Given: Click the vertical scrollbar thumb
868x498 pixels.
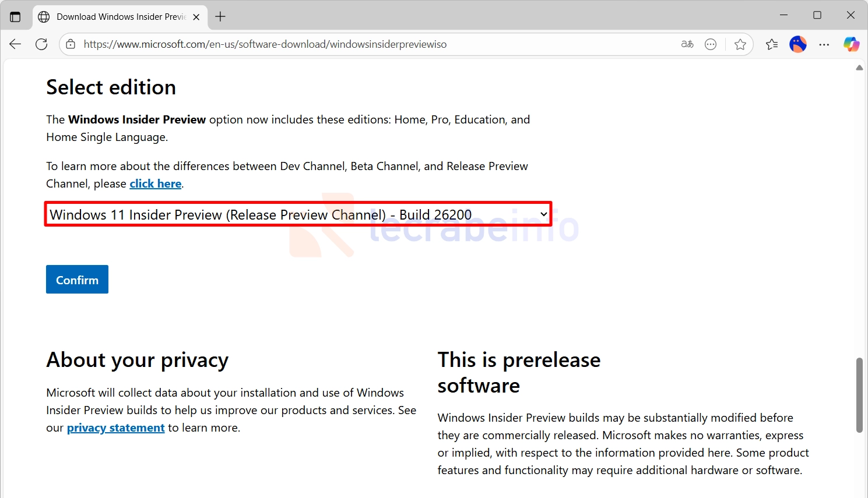Looking at the screenshot, I should (859, 395).
